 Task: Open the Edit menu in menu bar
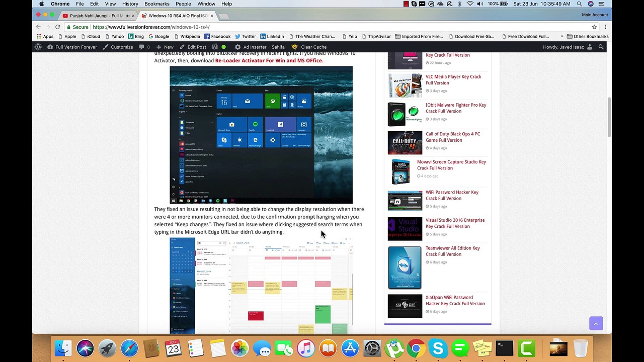pyautogui.click(x=94, y=4)
